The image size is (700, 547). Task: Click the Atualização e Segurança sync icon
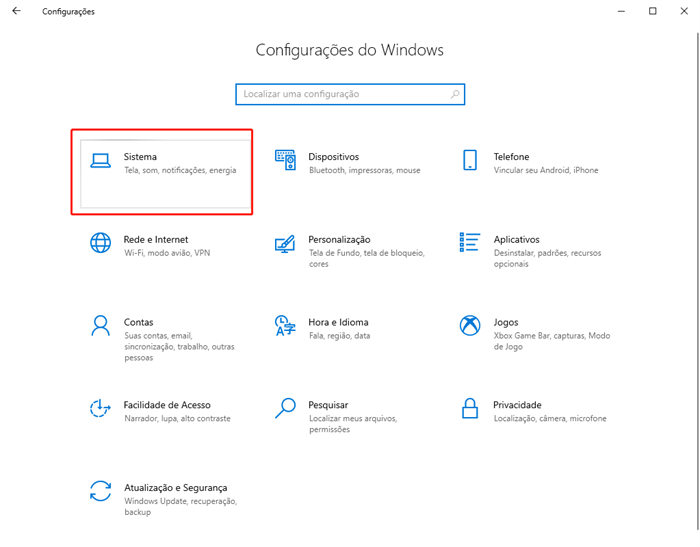click(100, 491)
